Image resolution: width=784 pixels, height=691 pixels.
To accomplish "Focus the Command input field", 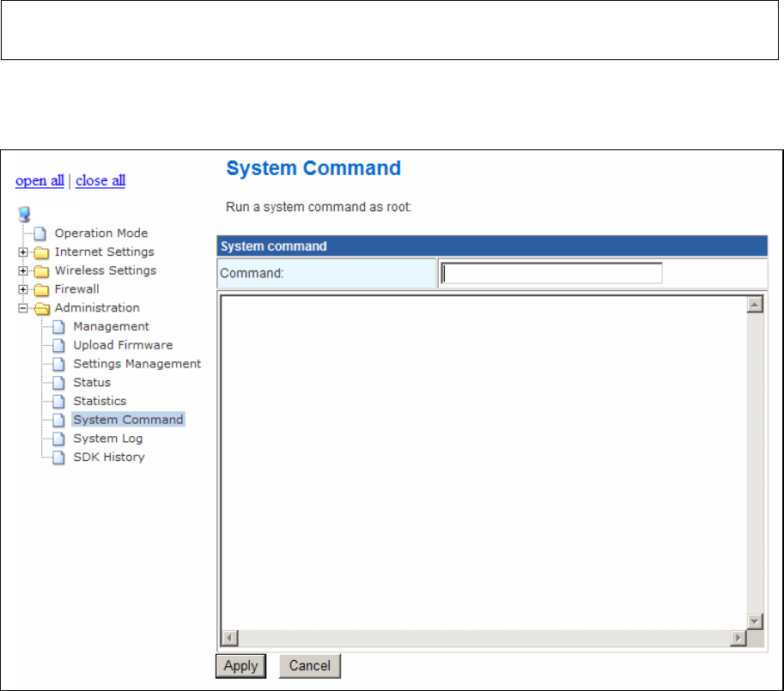I will 551,273.
